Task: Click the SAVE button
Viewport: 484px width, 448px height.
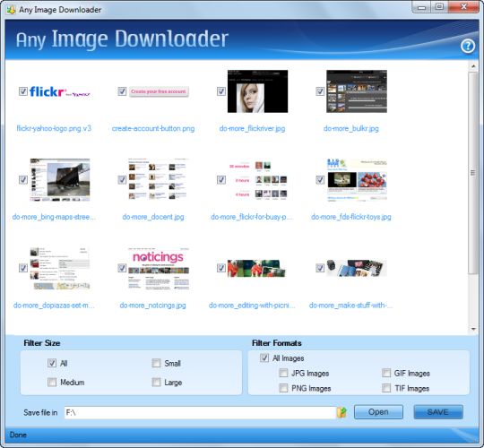Action: pyautogui.click(x=438, y=412)
